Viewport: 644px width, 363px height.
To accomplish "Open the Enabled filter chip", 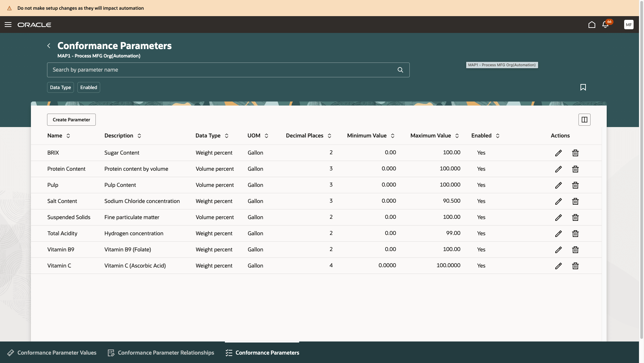I will pyautogui.click(x=89, y=87).
